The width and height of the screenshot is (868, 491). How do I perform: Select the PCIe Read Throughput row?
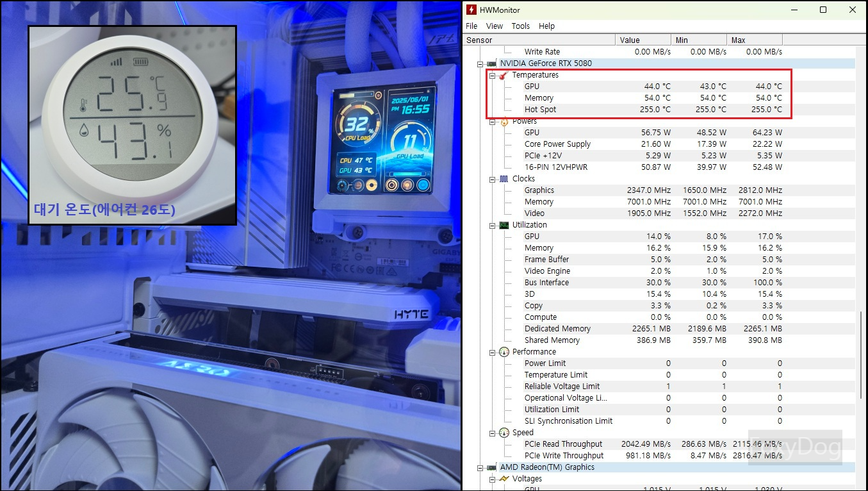click(659, 444)
